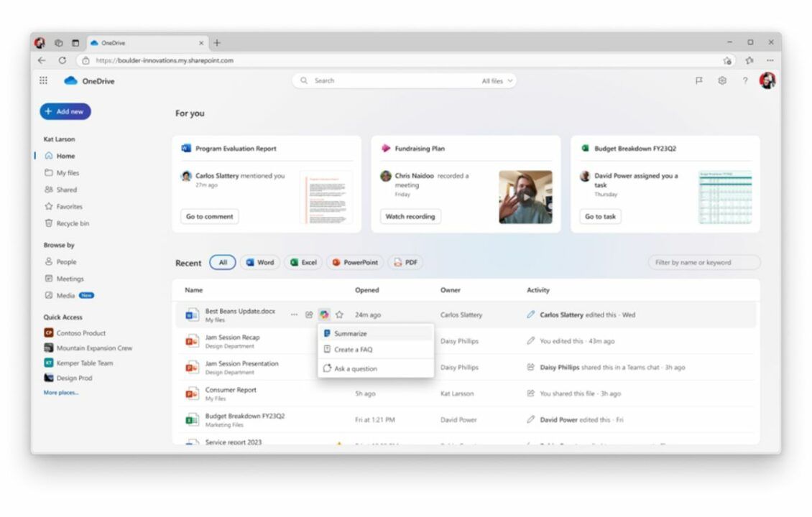Image resolution: width=812 pixels, height=517 pixels.
Task: Open the Add new dropdown button
Action: (x=65, y=112)
